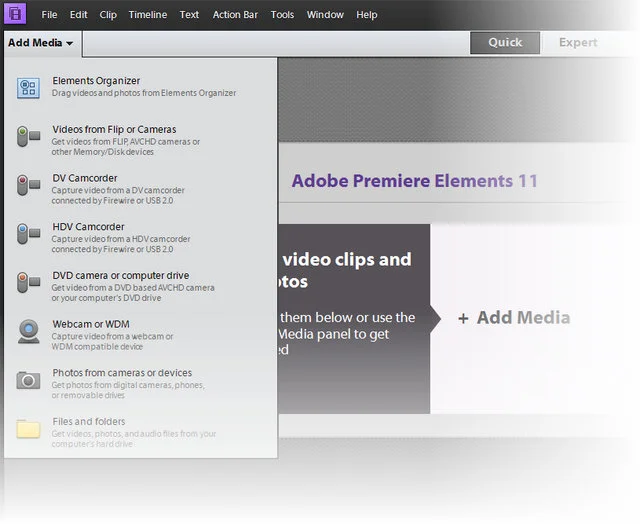Click the DV Camcorder icon

28,185
